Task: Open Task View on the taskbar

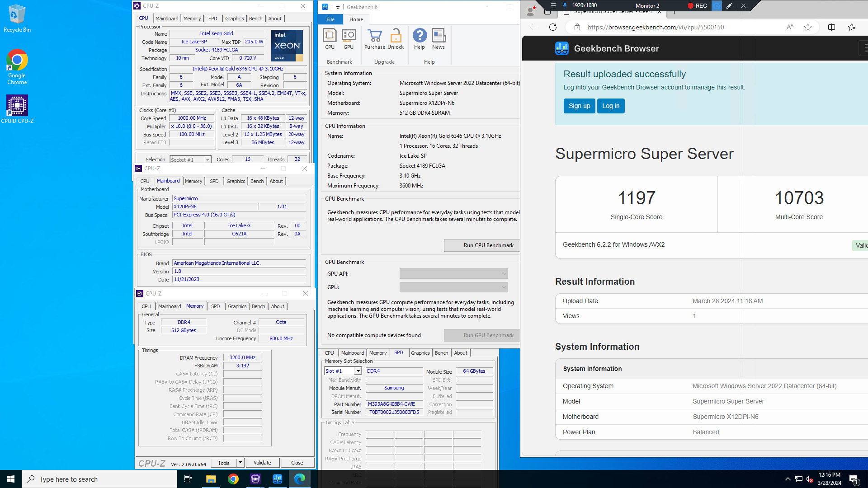Action: click(x=188, y=479)
